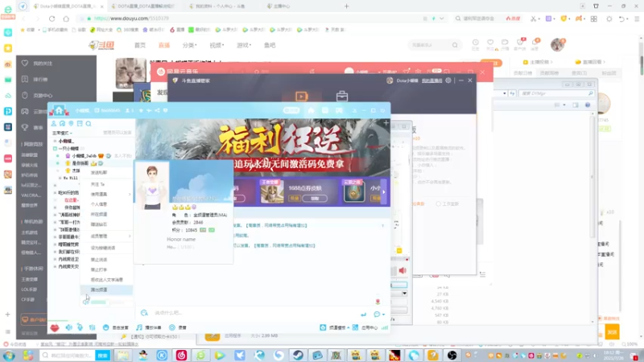
Task: Click the record icon in YY bottom bar
Action: (x=172, y=327)
